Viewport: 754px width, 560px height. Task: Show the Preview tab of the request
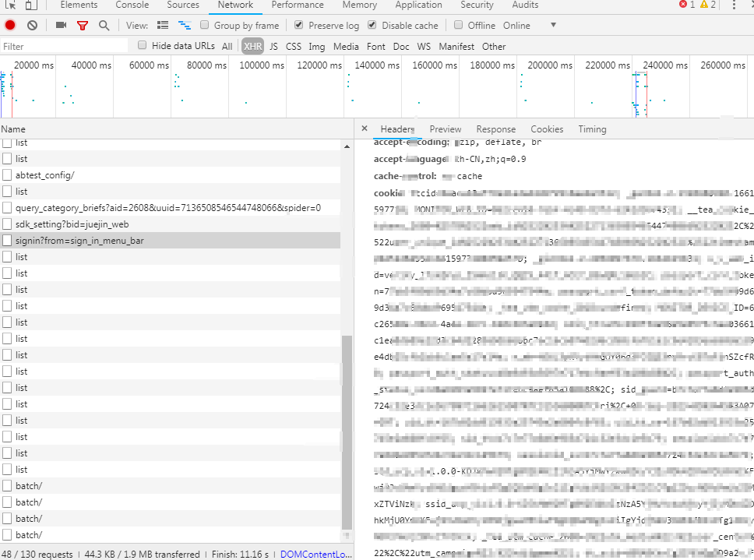[446, 129]
